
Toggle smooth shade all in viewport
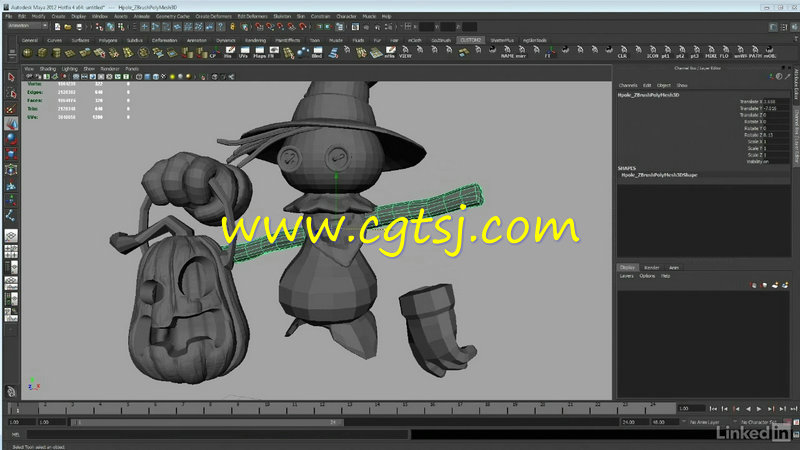[x=147, y=77]
